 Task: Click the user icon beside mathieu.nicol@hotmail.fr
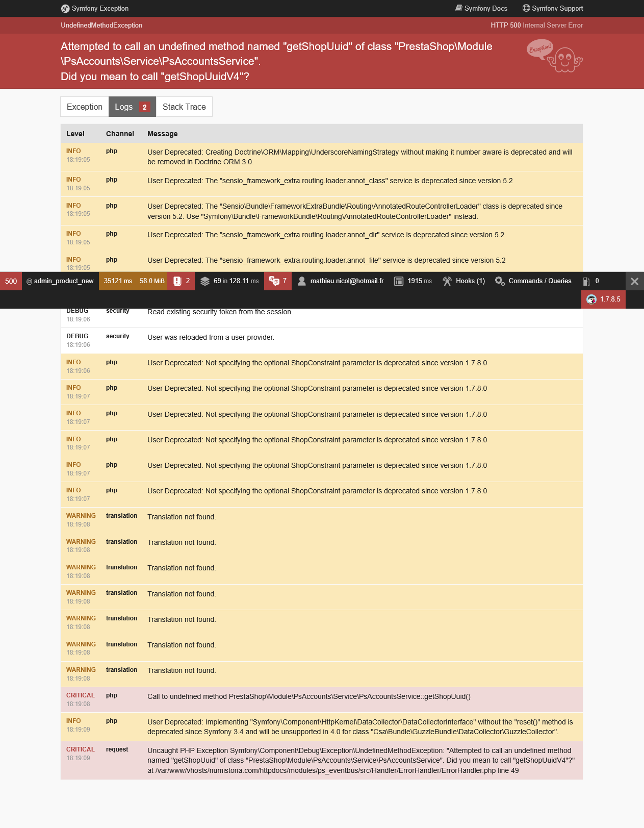[302, 281]
